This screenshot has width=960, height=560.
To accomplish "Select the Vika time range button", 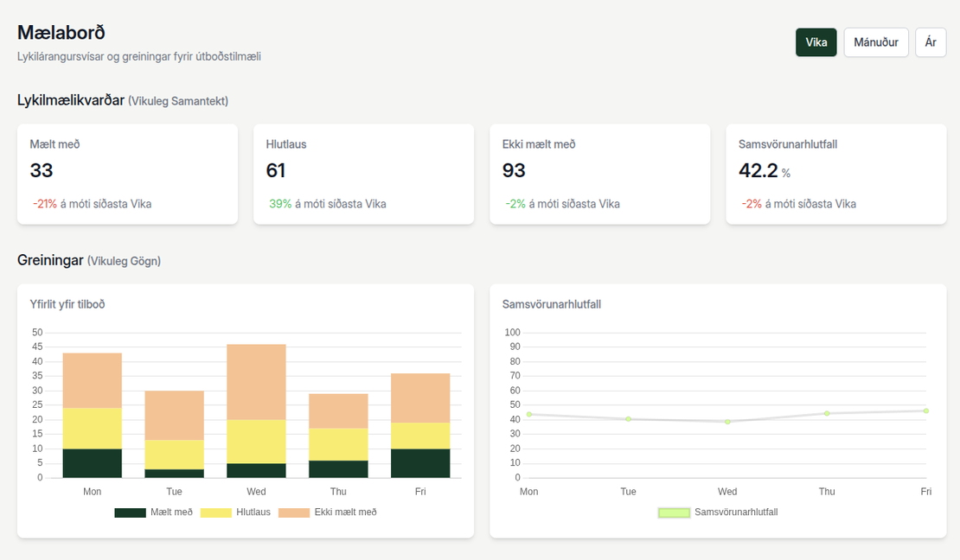I will click(816, 42).
